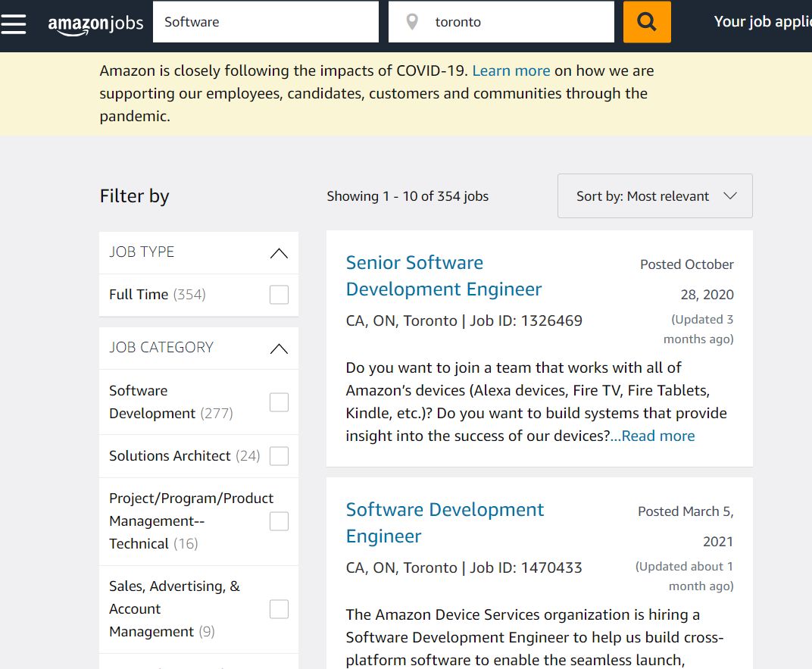Click the 'Showing 1 - 10 of 354 jobs' text

click(408, 196)
